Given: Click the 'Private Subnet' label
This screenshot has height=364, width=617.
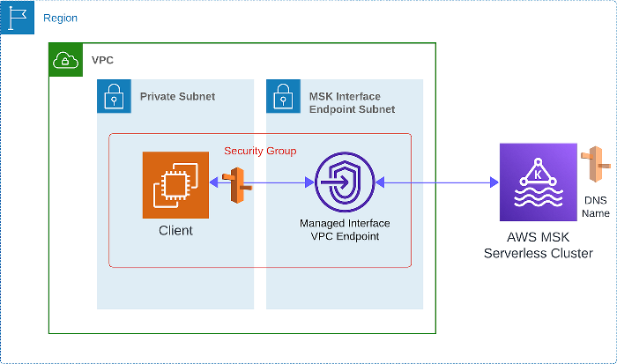Looking at the screenshot, I should click(177, 96).
